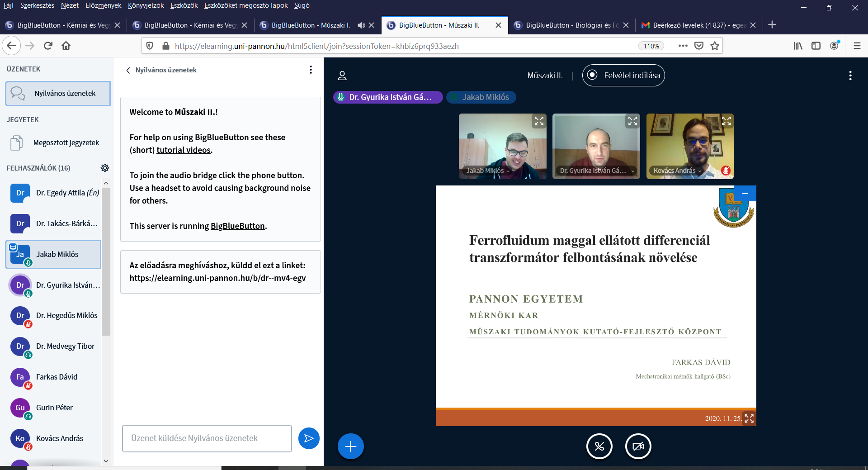Open dropdown on Dr. Gyurika webcam label

pyautogui.click(x=632, y=171)
